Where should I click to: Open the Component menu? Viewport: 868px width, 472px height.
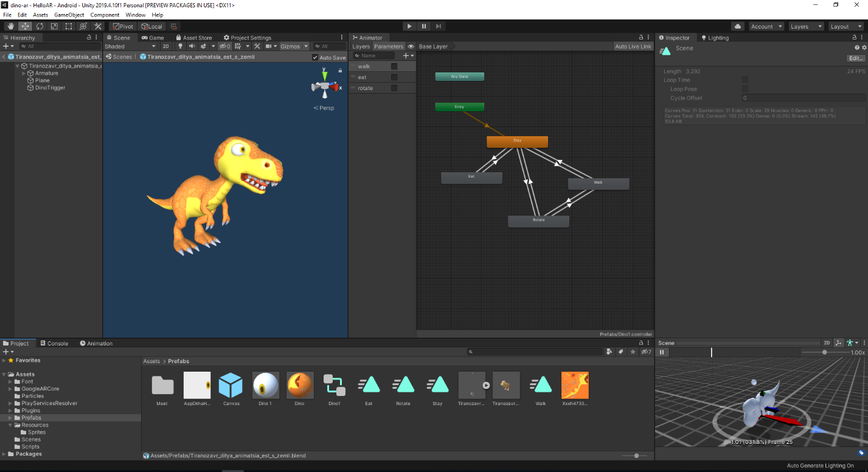coord(105,15)
